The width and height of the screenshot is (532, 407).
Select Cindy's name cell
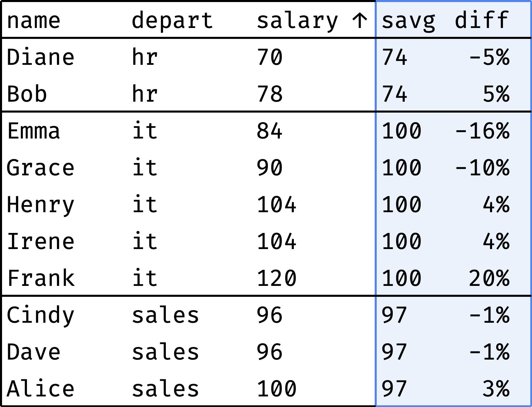pos(41,316)
